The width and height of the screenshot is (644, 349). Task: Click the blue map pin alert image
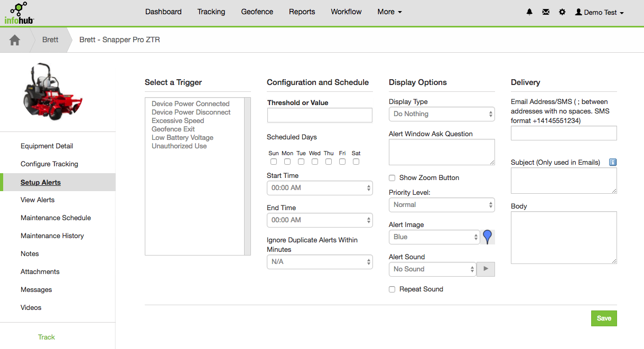click(488, 237)
